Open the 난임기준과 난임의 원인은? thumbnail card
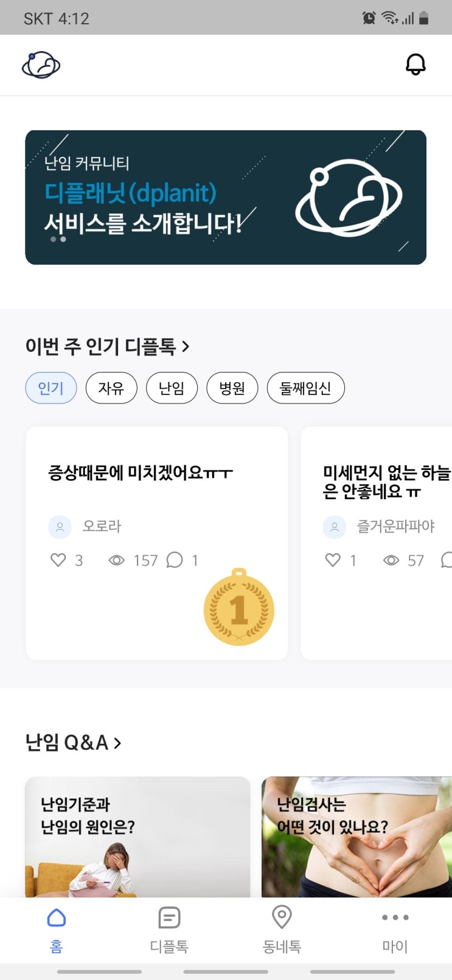The image size is (452, 980). coord(137,837)
